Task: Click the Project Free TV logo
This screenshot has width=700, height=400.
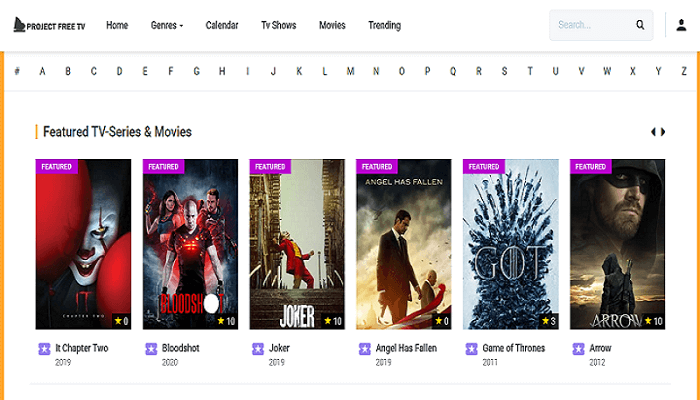Action: click(49, 25)
